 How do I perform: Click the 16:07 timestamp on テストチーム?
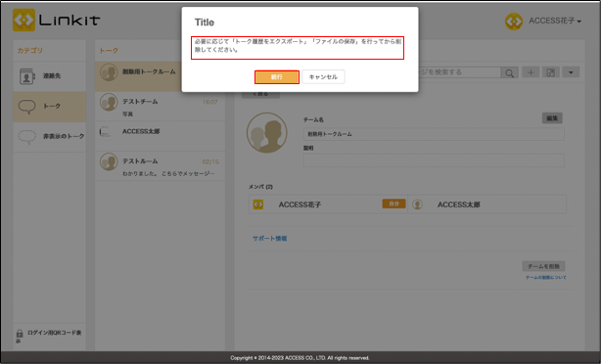(210, 102)
